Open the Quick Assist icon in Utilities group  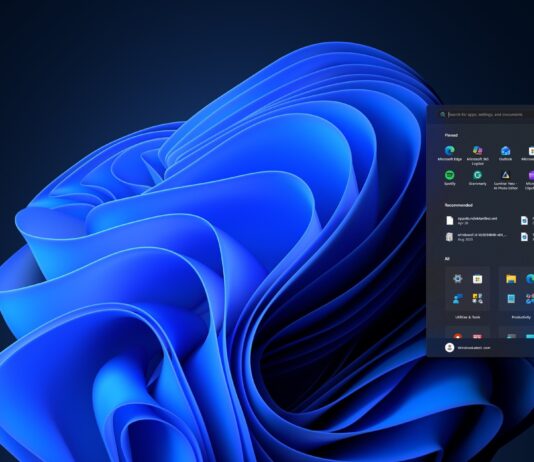click(x=458, y=299)
